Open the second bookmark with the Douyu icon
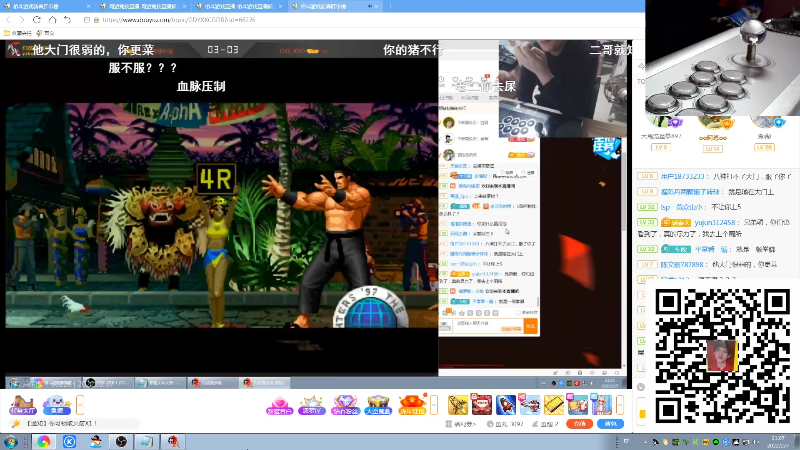The image size is (800, 450). pyautogui.click(x=45, y=33)
